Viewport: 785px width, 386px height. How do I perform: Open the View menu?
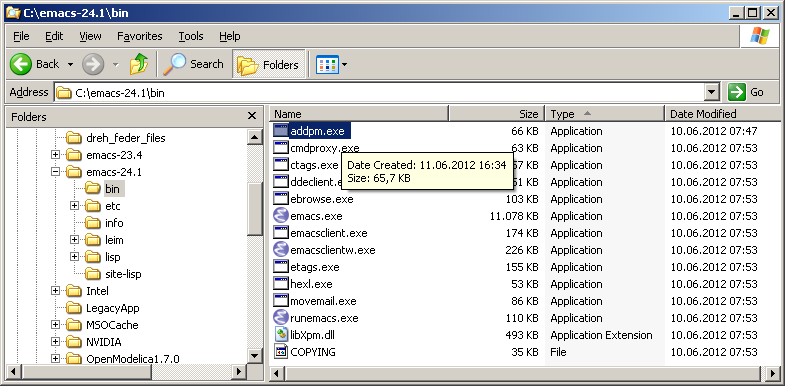click(x=90, y=36)
